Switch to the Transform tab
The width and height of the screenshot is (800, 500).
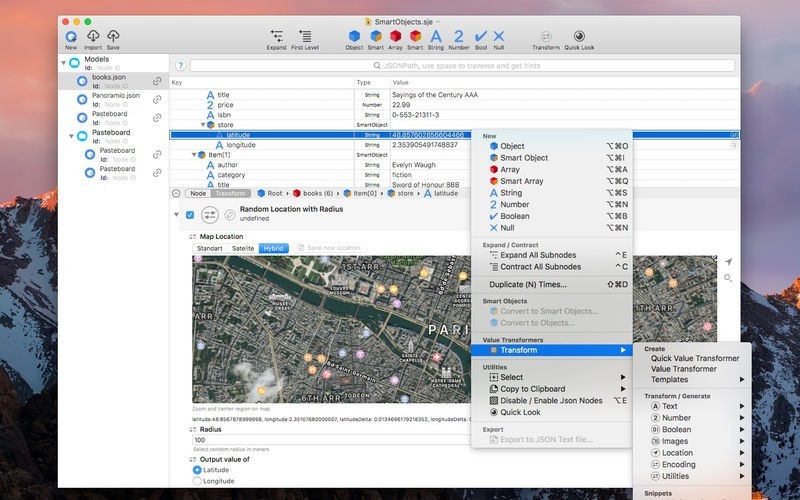(230, 193)
